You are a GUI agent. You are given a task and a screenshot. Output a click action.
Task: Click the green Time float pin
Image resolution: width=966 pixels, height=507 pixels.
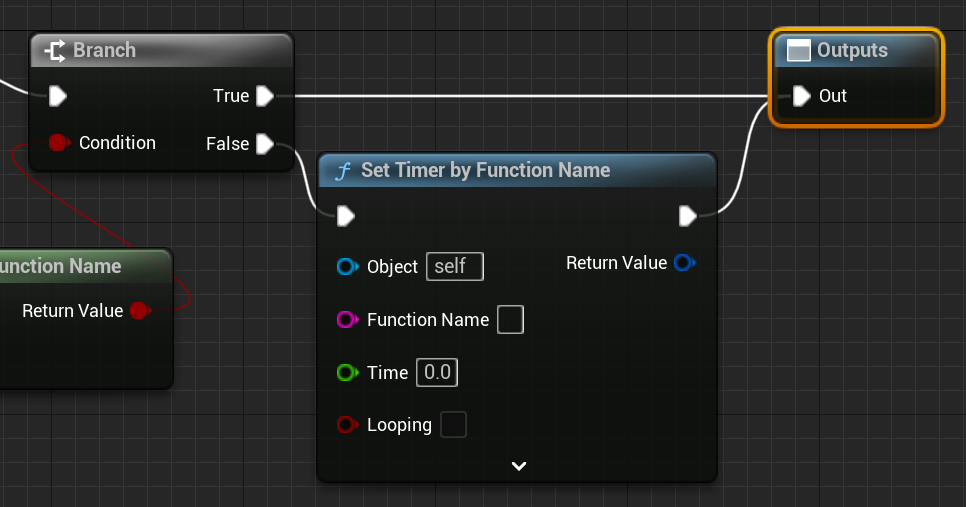pos(347,373)
